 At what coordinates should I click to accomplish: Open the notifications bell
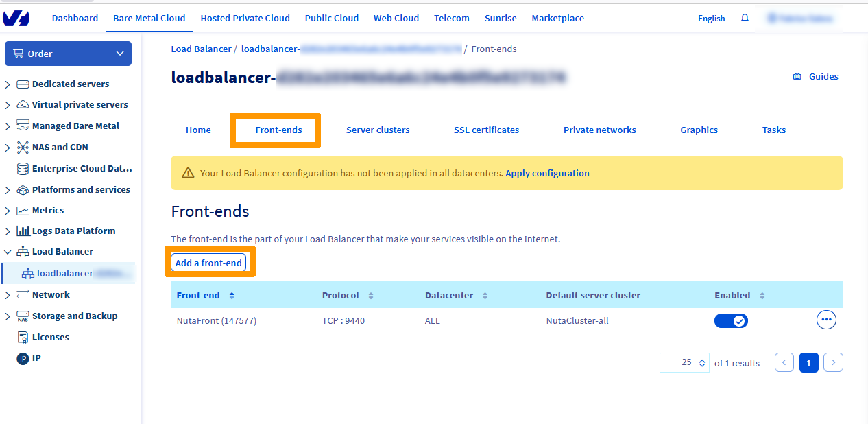(x=745, y=18)
